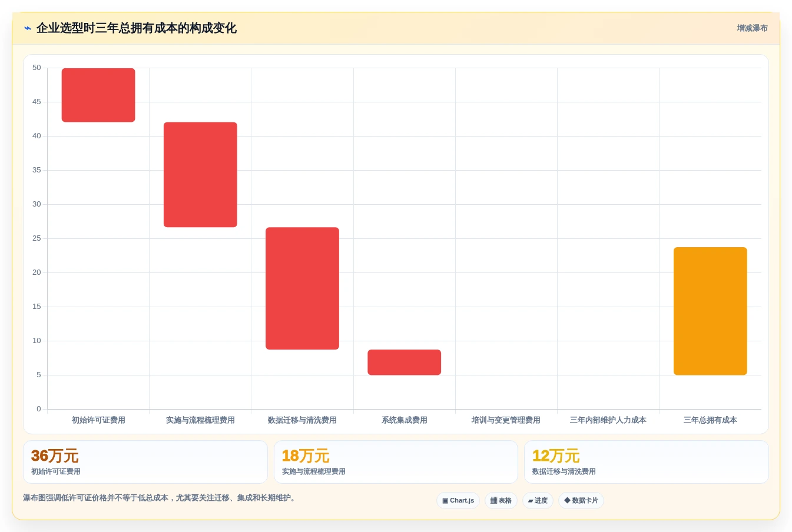Click the footnote text about 瀑布图
792x532 pixels.
[x=160, y=498]
